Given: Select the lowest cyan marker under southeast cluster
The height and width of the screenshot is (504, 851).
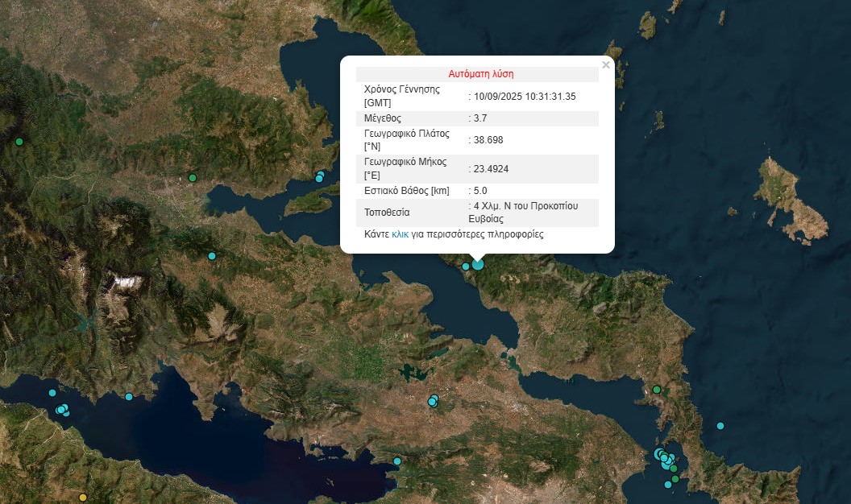Looking at the screenshot, I should pyautogui.click(x=668, y=485).
